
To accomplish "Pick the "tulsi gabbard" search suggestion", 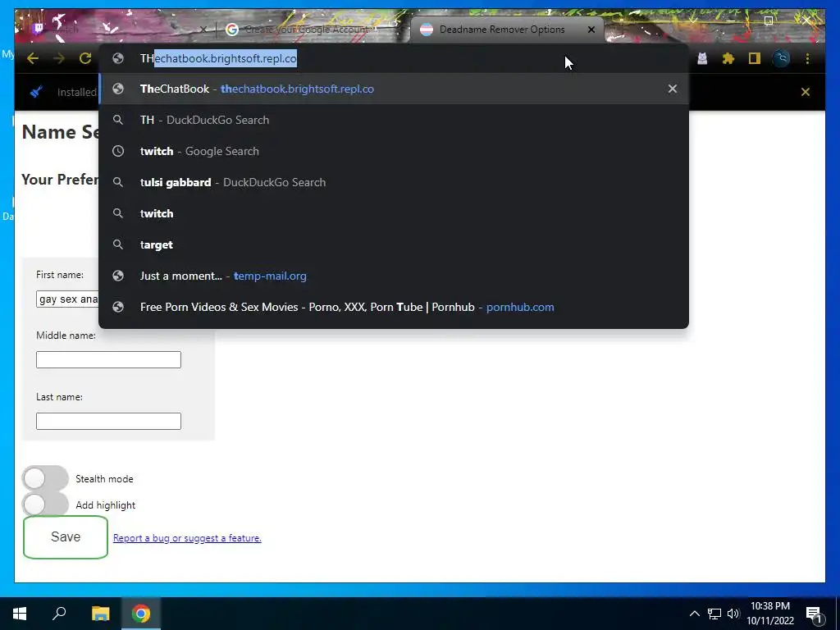I will pyautogui.click(x=394, y=182).
